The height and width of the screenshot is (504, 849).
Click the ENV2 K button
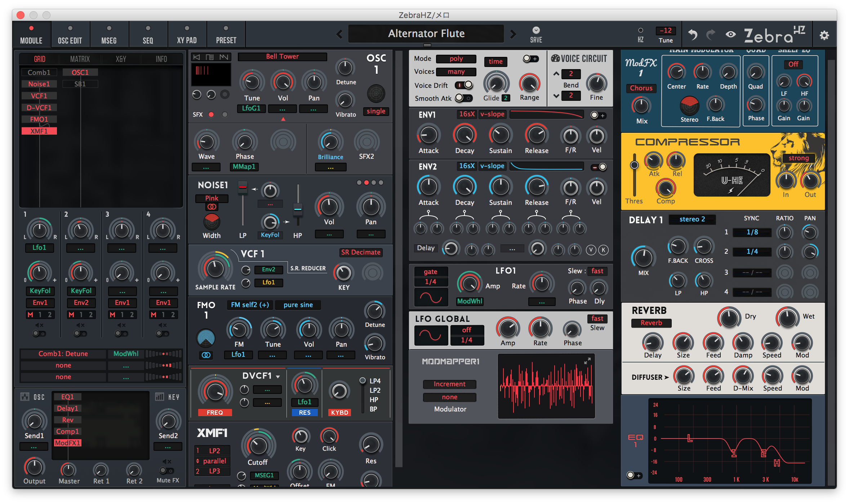603,250
